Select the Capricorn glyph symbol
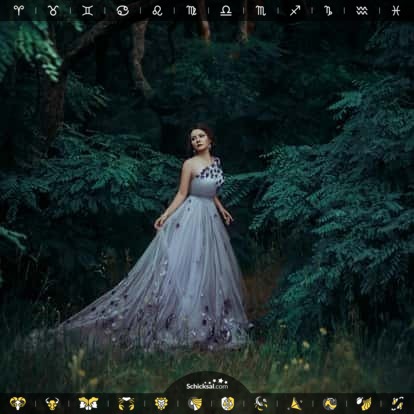This screenshot has width=414, height=414. [x=328, y=11]
